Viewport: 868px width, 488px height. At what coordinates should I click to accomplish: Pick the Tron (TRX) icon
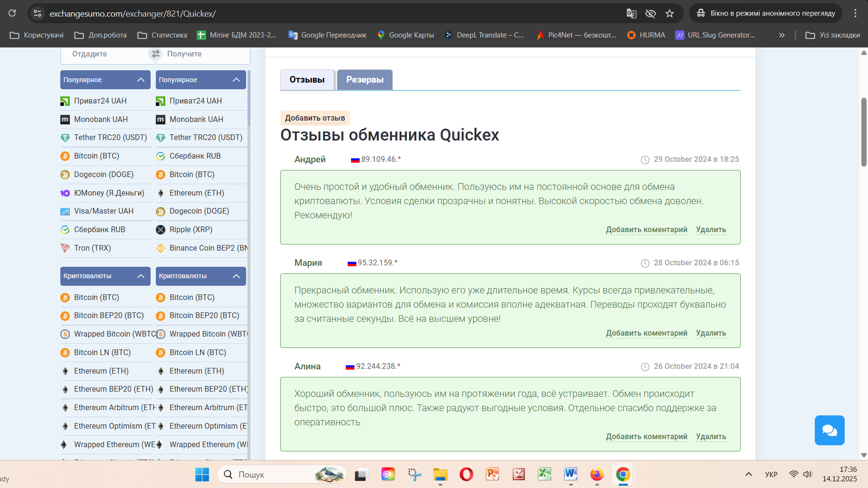(65, 248)
